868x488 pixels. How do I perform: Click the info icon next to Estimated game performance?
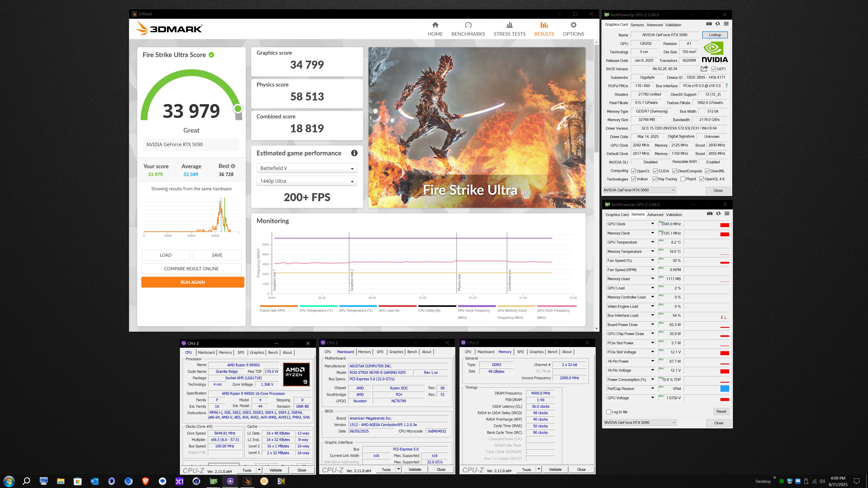click(354, 153)
